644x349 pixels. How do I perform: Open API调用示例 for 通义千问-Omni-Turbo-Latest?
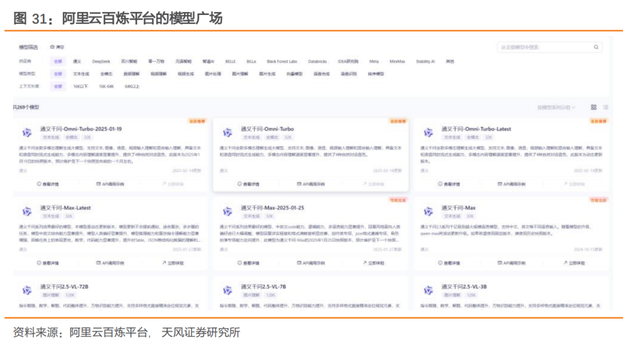pos(512,184)
